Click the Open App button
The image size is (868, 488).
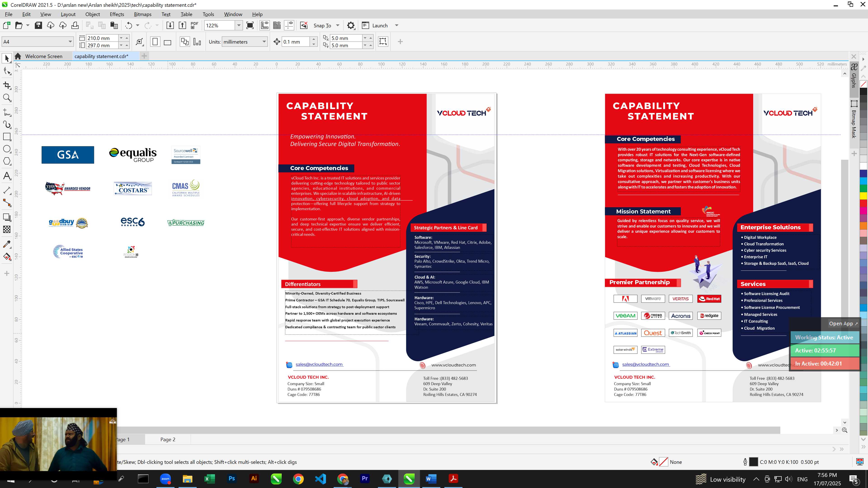point(843,324)
